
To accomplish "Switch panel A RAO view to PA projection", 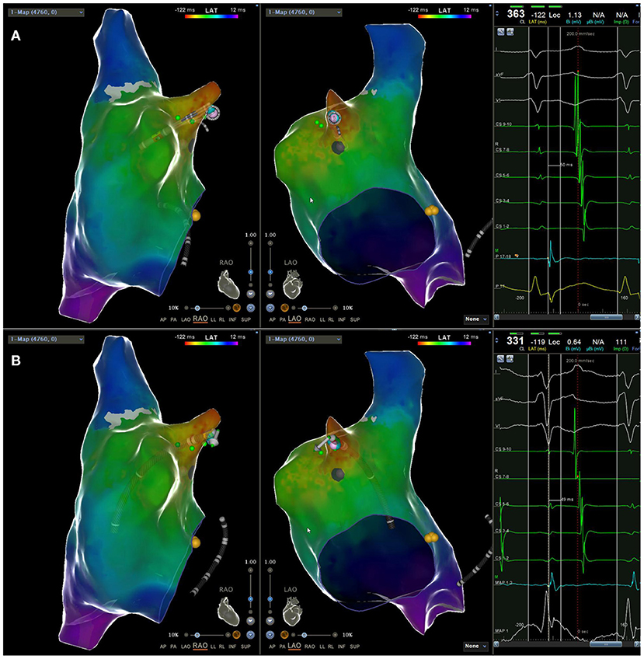I will tap(174, 319).
